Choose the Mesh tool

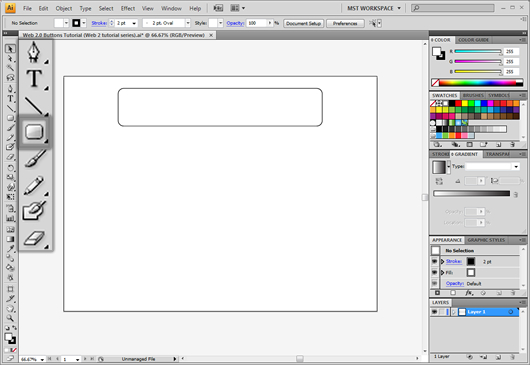pos(10,229)
